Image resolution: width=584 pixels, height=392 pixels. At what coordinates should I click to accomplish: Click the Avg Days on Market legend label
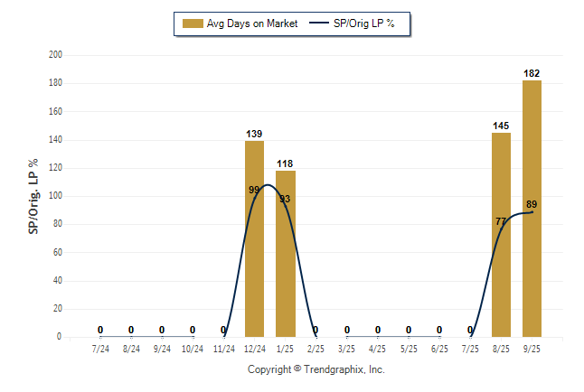tap(252, 23)
